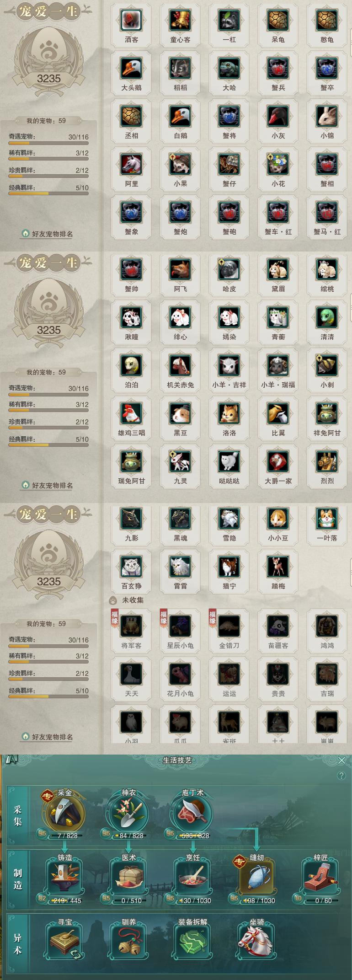
Task: Switch to the 采集 category tab
Action: [18, 816]
